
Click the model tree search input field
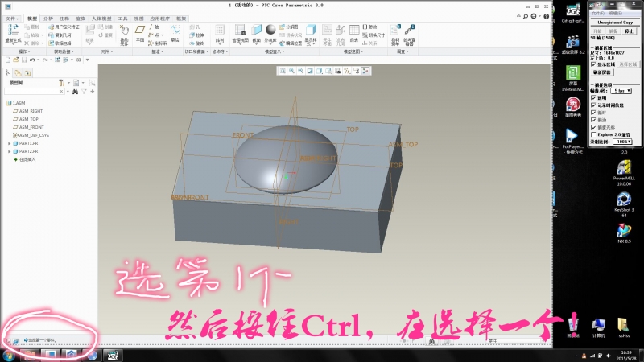(33, 92)
